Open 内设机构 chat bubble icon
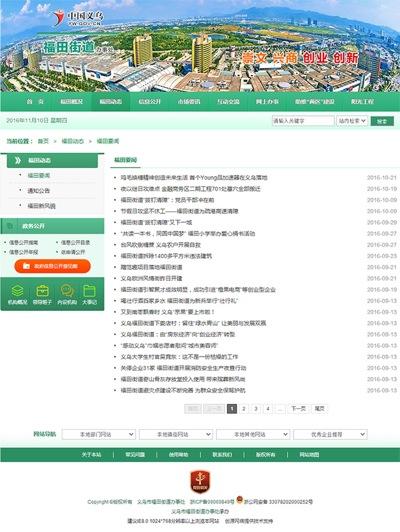The image size is (400, 532). 67,291
